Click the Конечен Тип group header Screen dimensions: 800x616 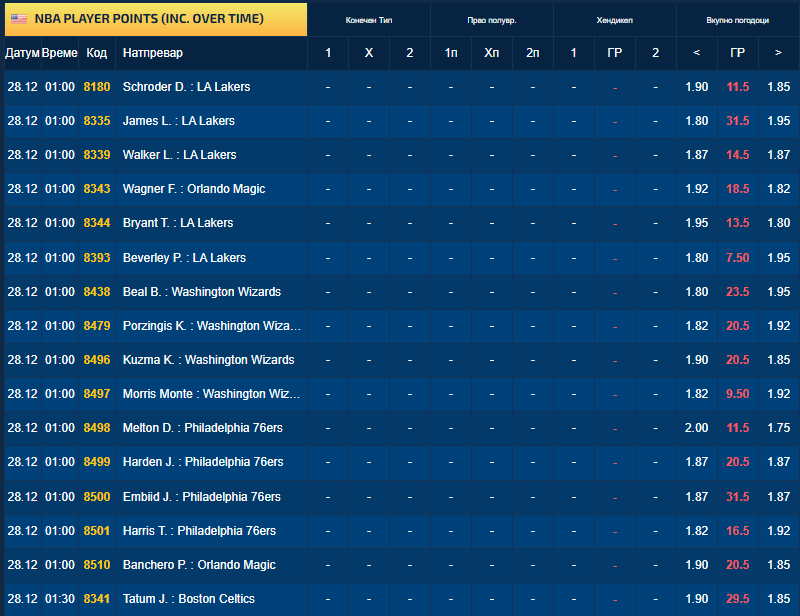click(x=369, y=20)
